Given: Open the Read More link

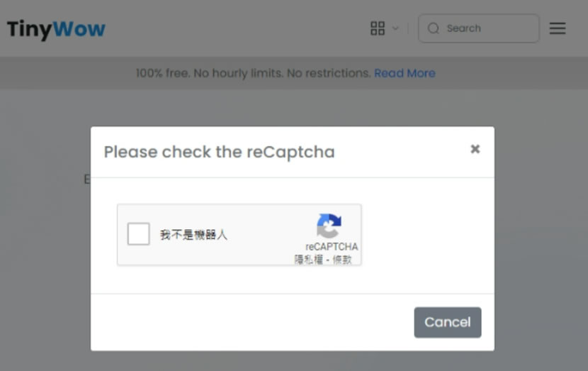Looking at the screenshot, I should [405, 73].
